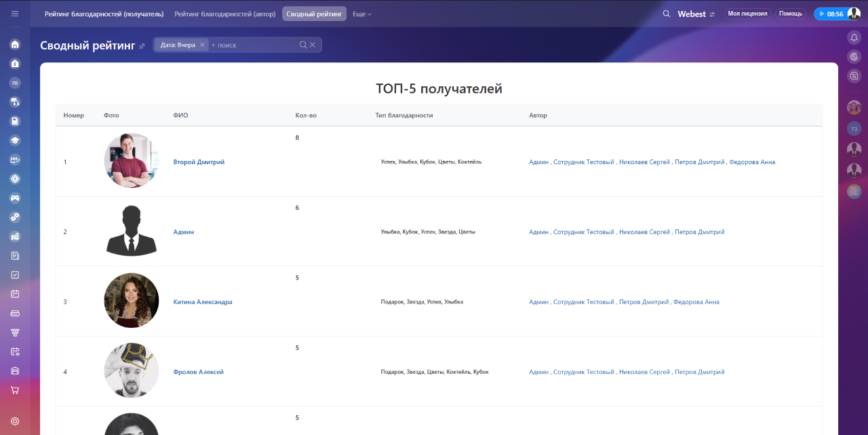Open the Моя лицензия button
The width and height of the screenshot is (868, 435).
(747, 13)
